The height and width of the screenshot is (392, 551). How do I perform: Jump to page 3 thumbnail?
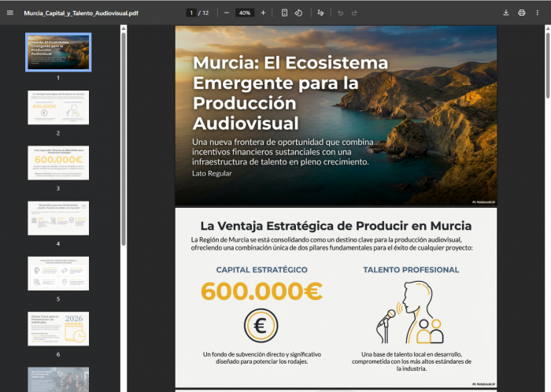[x=58, y=162]
